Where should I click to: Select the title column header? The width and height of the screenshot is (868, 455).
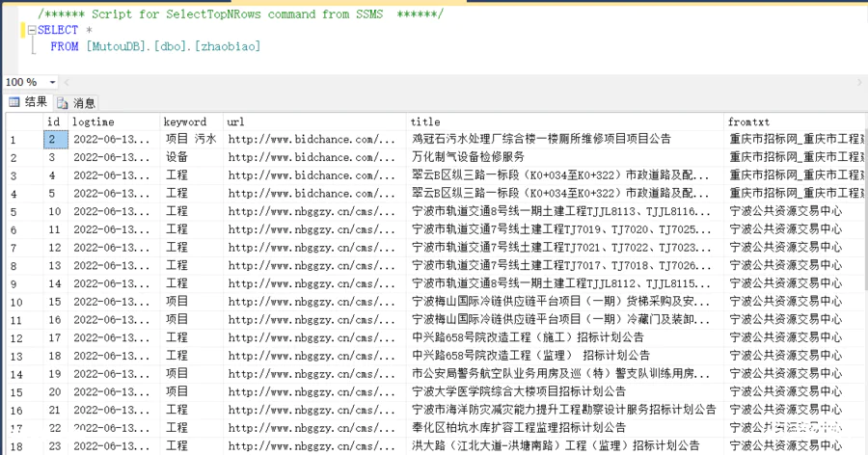point(564,121)
